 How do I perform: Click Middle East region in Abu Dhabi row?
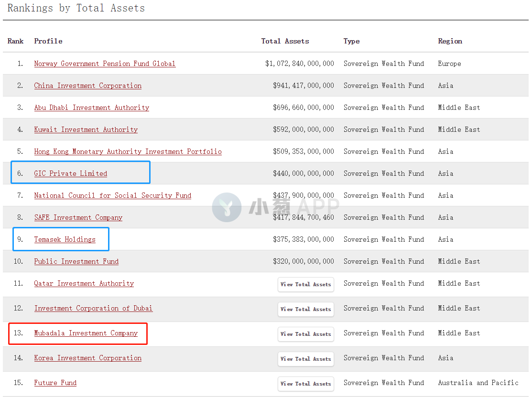[459, 108]
